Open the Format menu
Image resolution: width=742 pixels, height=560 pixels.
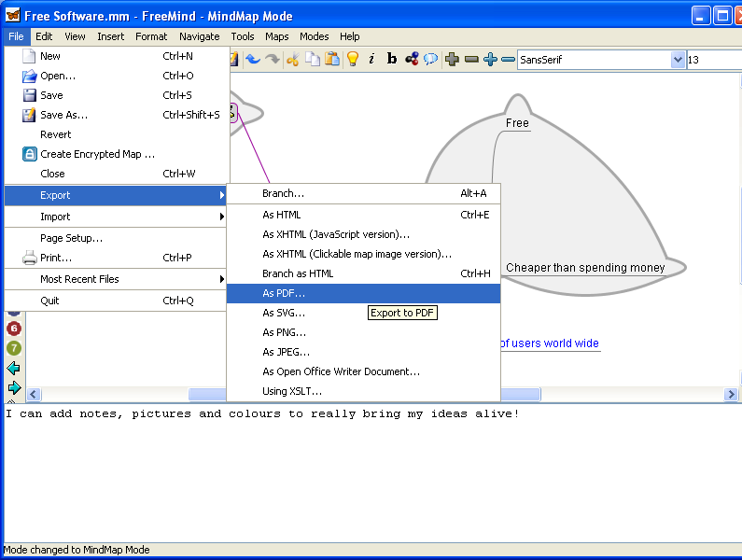coord(151,36)
